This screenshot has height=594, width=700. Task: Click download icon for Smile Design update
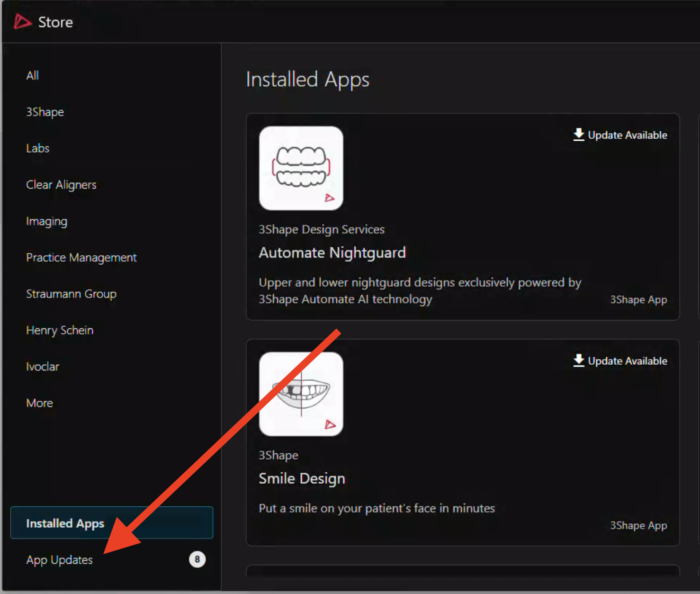578,360
